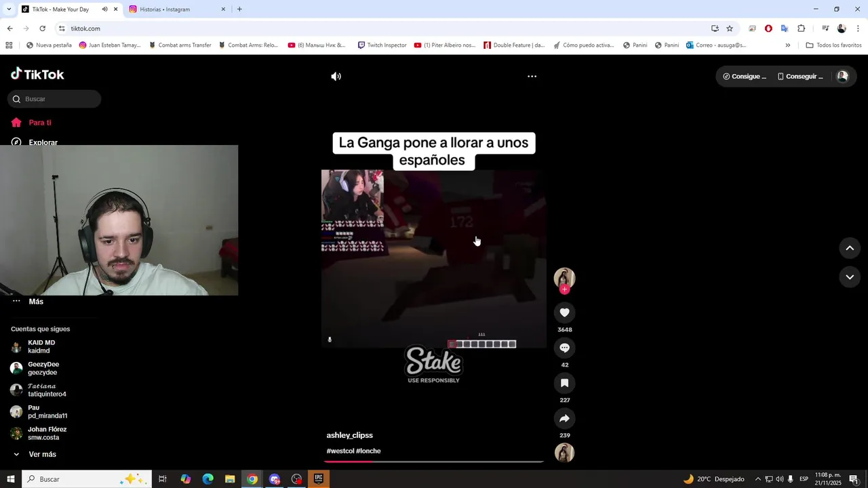Open the taskbar volume control
The height and width of the screenshot is (488, 868).
(780, 479)
